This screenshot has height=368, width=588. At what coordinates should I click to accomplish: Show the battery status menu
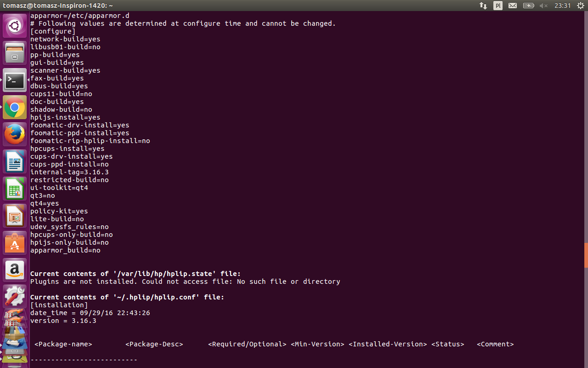[x=528, y=6]
